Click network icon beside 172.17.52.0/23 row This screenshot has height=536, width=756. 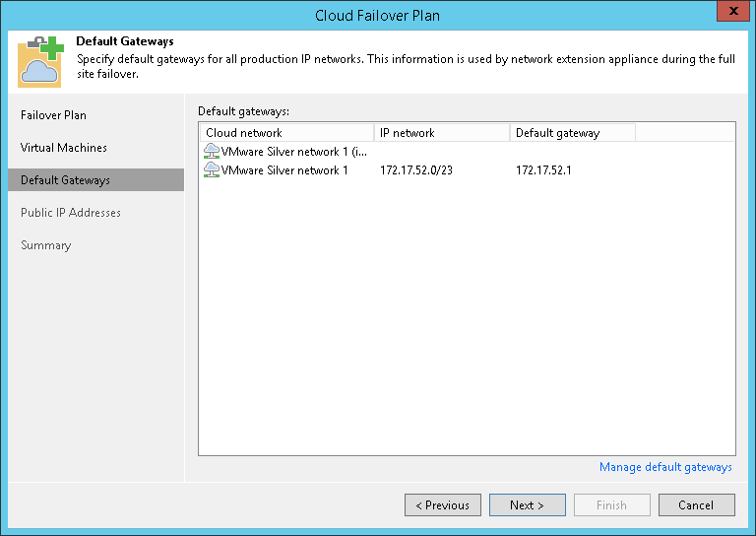[x=212, y=169]
